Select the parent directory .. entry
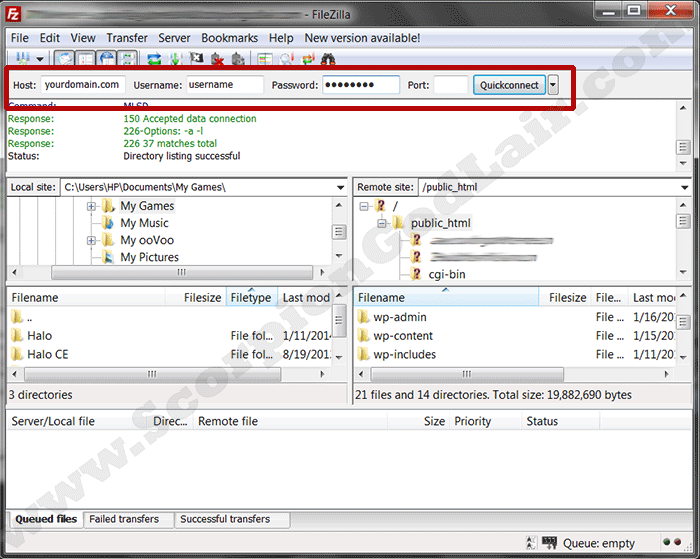 tap(29, 317)
